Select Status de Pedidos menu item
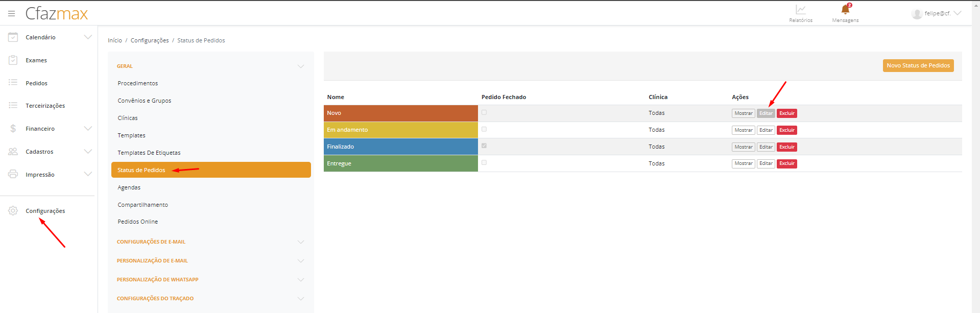The image size is (980, 313). point(211,170)
